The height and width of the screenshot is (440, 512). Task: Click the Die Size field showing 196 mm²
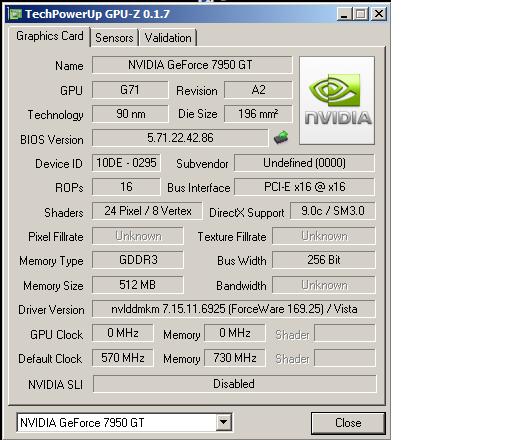258,114
